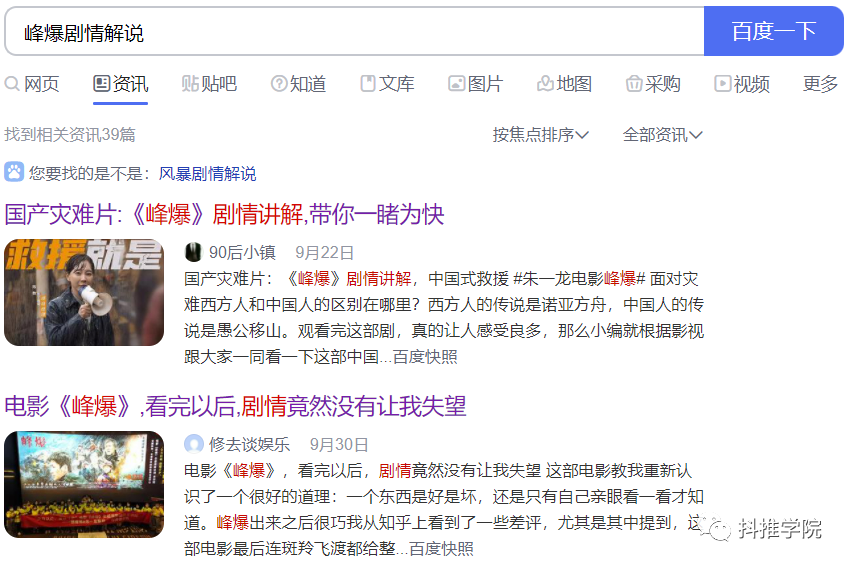Image resolution: width=849 pixels, height=566 pixels.
Task: Click the shopping bag icon beside 采购
Action: pyautogui.click(x=634, y=84)
